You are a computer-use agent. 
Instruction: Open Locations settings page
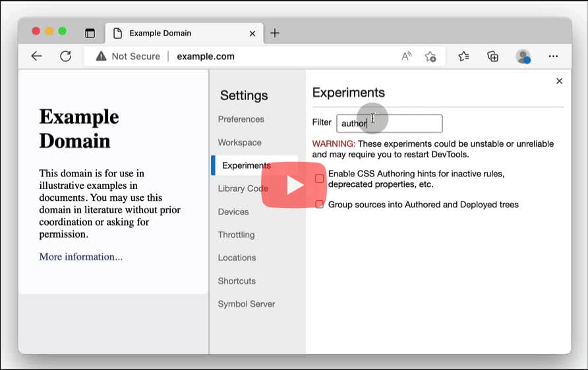coord(237,257)
